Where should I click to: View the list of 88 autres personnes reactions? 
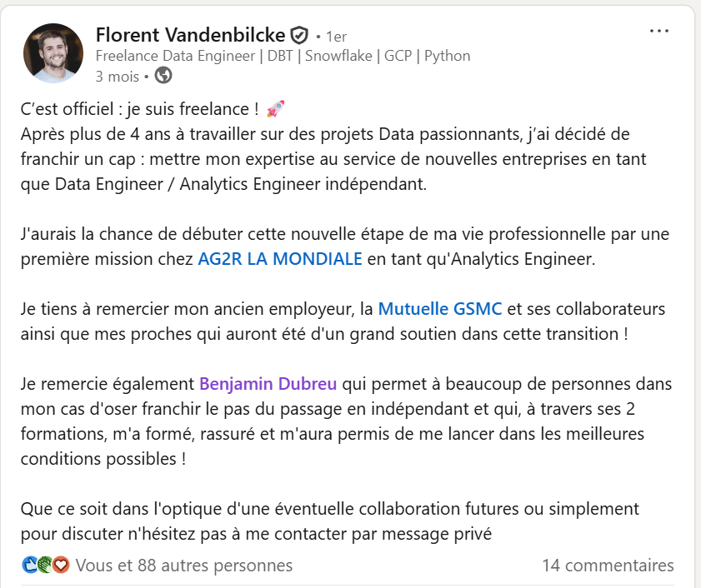tap(183, 566)
